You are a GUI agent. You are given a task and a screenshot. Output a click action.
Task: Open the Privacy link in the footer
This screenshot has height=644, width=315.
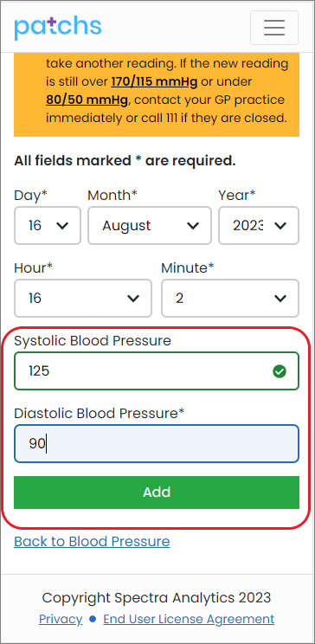[x=61, y=619]
